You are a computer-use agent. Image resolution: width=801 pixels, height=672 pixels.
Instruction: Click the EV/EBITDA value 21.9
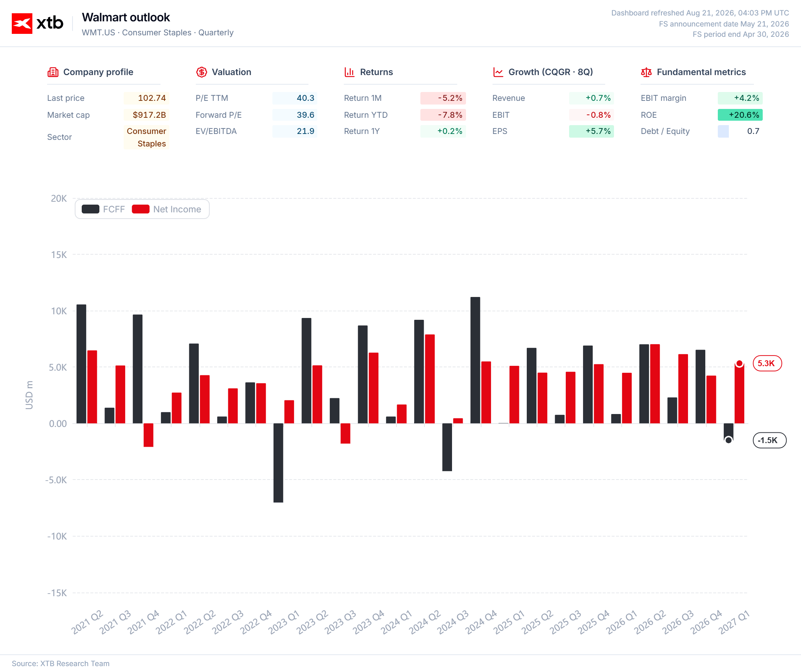point(295,131)
